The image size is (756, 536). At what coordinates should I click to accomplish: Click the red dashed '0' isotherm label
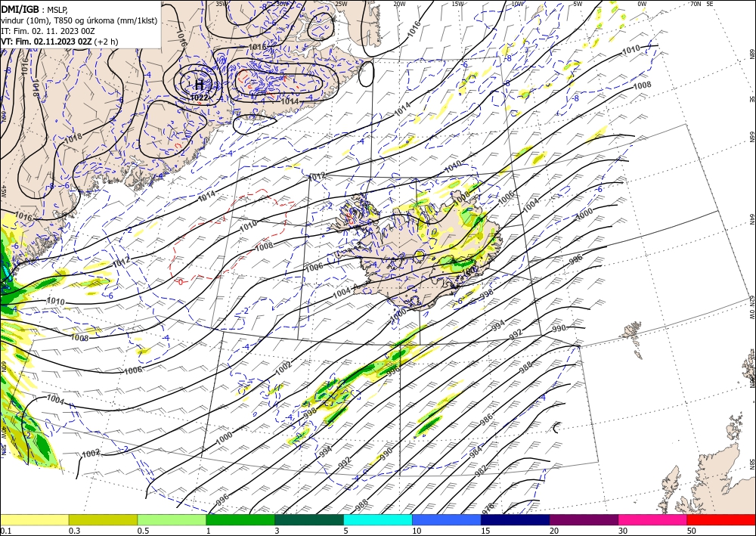[181, 281]
